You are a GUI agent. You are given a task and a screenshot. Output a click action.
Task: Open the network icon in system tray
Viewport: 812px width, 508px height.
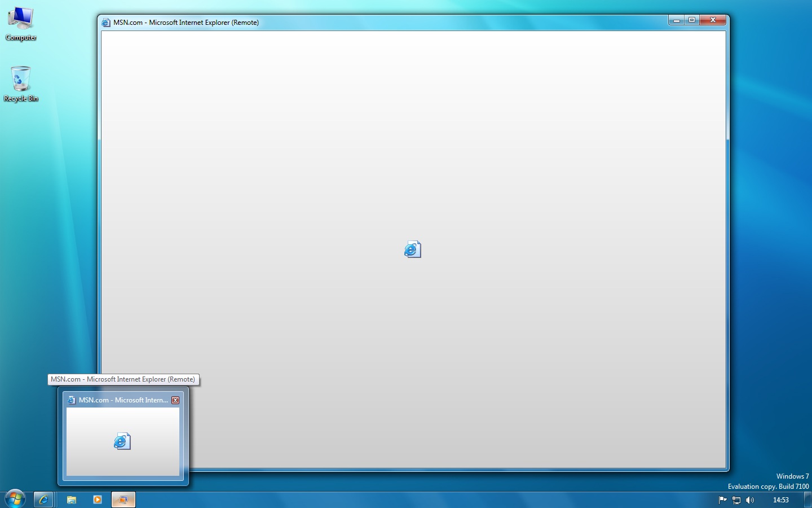736,500
